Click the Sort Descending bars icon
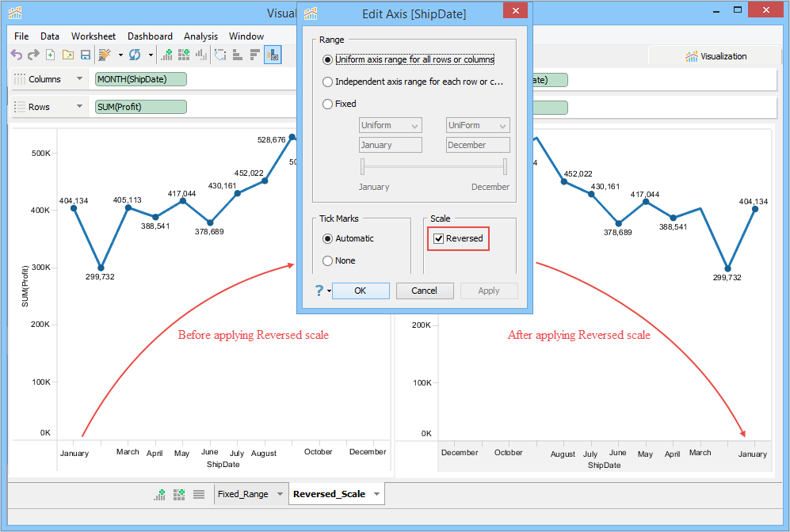Viewport: 790px width, 532px height. point(255,55)
